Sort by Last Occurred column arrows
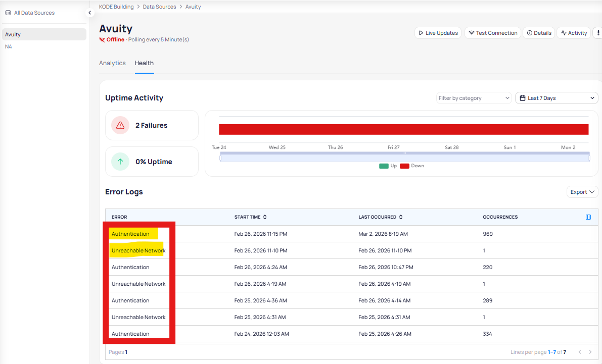 pyautogui.click(x=401, y=217)
